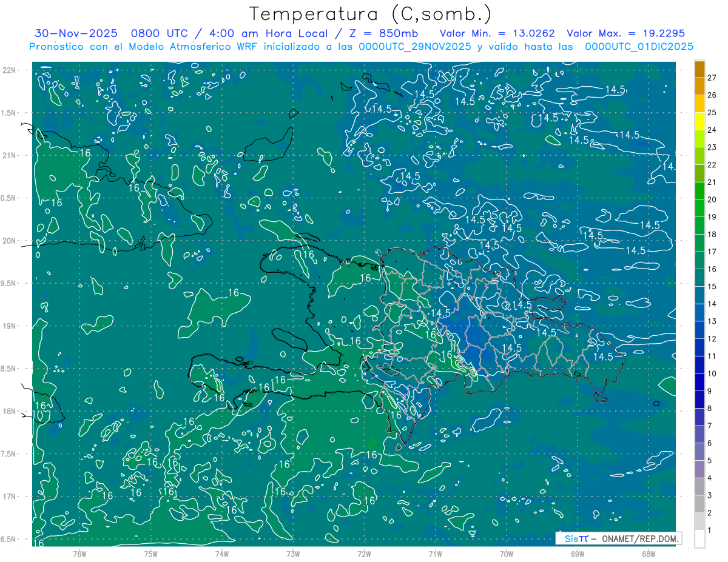Click the "22N" latitude axis label
The width and height of the screenshot is (728, 562).
(x=10, y=70)
